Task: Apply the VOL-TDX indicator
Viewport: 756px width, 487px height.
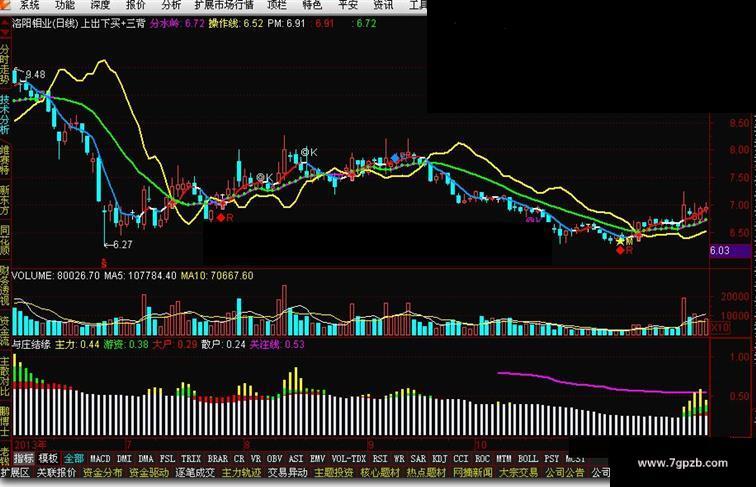Action: click(349, 458)
